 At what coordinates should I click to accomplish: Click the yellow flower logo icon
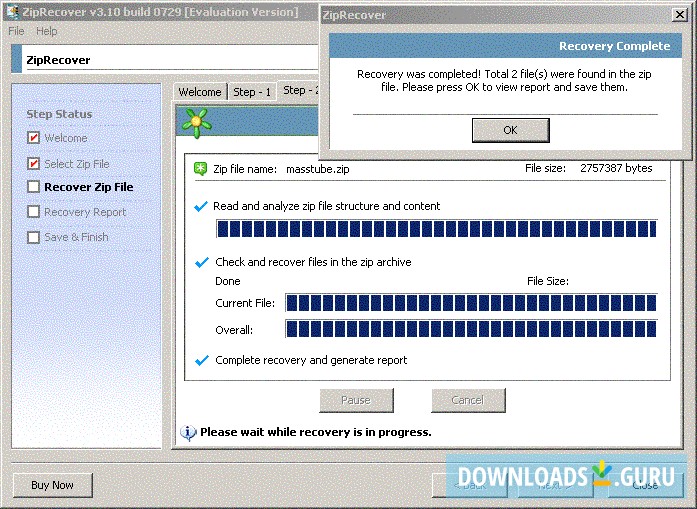click(196, 121)
